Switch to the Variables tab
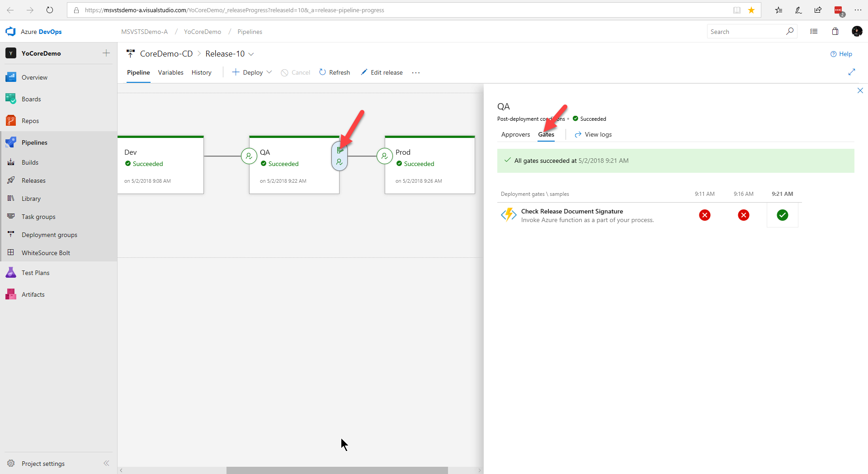868x474 pixels. pyautogui.click(x=170, y=72)
